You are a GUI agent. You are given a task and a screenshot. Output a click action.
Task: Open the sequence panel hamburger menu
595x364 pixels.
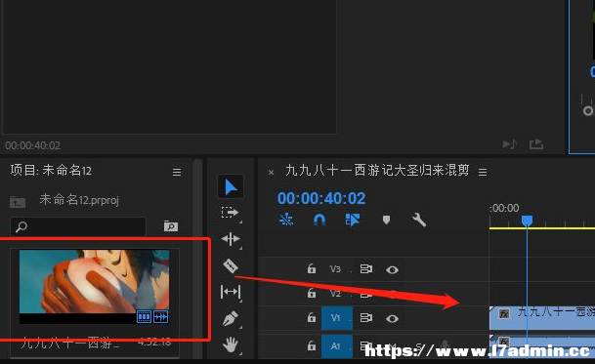[483, 172]
